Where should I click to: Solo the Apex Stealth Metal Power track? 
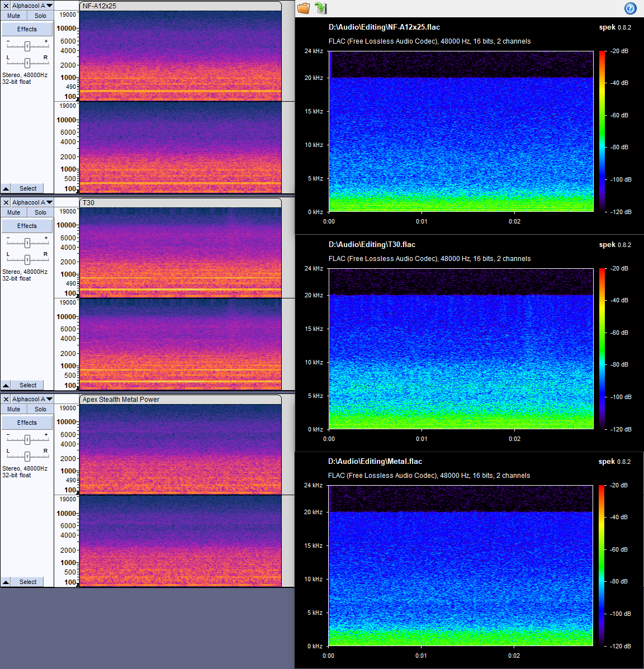pyautogui.click(x=40, y=409)
